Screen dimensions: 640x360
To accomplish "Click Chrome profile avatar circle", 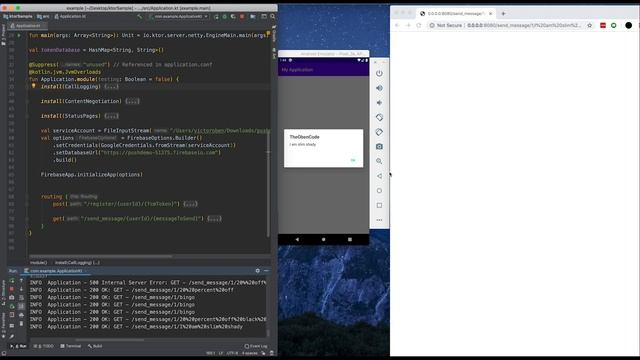I will pos(629,25).
